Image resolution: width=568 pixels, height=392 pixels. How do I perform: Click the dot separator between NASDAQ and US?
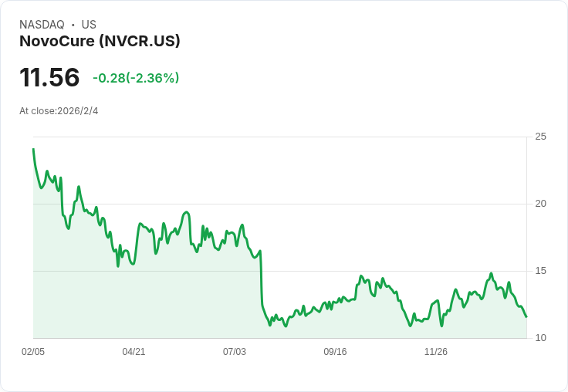tap(73, 25)
